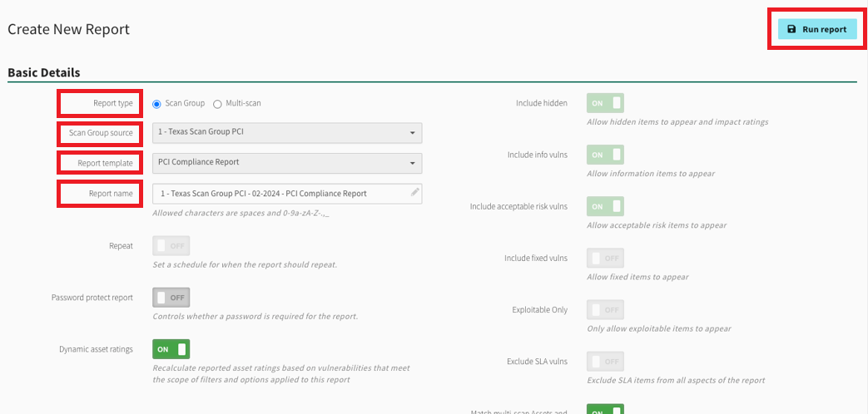868x414 pixels.
Task: Click the Run report button
Action: [x=816, y=29]
